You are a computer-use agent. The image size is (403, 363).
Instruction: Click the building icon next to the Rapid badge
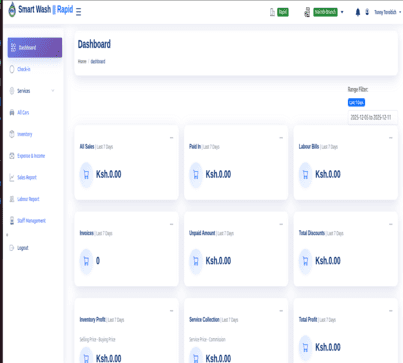tap(272, 12)
